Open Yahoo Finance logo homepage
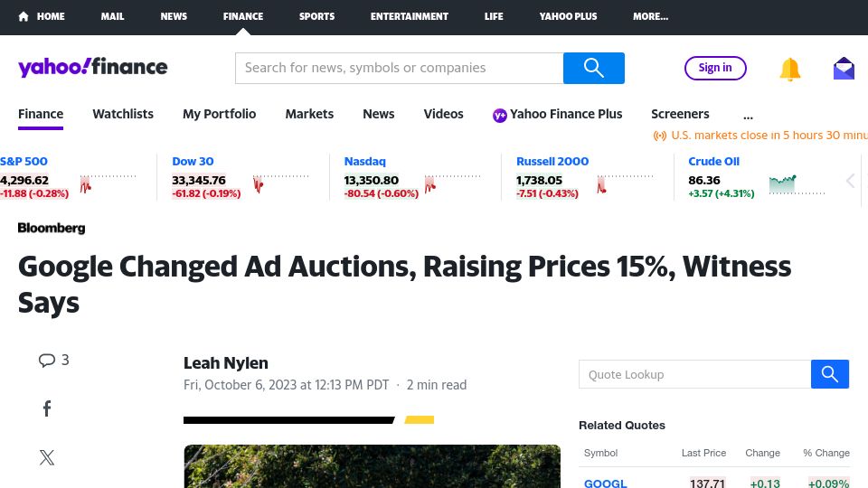Viewport: 868px width, 488px height. point(92,67)
